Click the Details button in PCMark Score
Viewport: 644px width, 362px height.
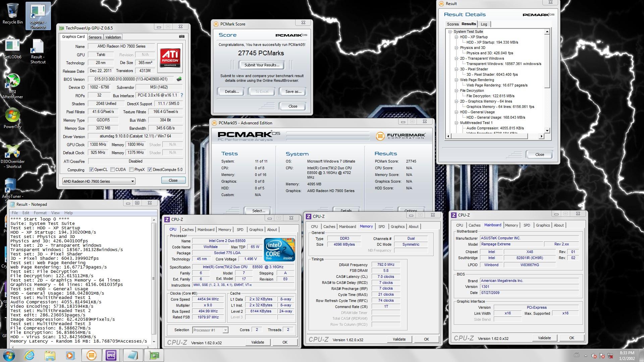[x=232, y=92]
